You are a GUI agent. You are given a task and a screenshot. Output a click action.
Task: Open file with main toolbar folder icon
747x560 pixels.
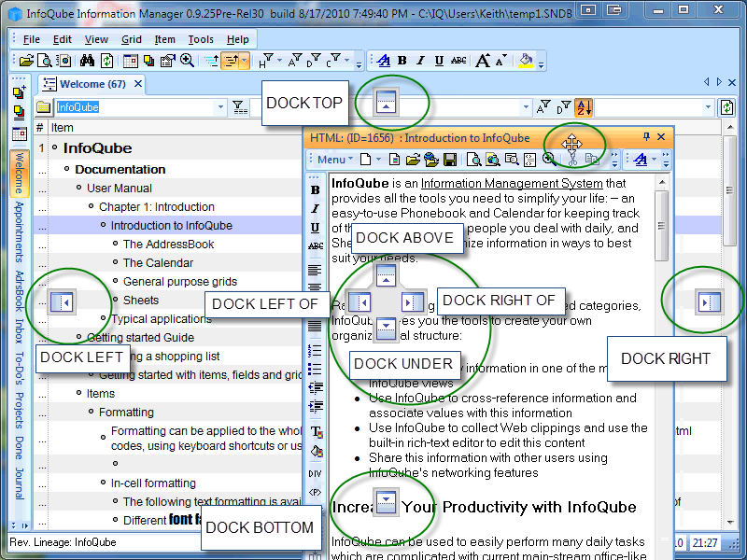click(x=27, y=61)
